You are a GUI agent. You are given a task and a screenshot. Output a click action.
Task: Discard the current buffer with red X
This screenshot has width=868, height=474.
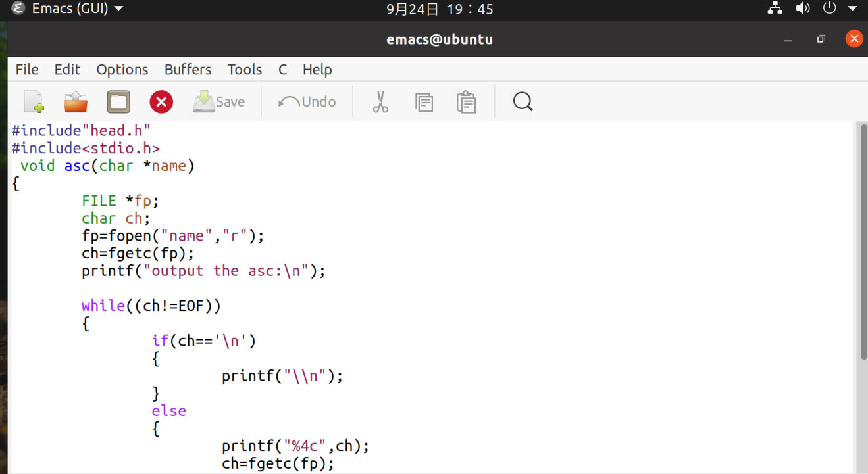coord(161,102)
